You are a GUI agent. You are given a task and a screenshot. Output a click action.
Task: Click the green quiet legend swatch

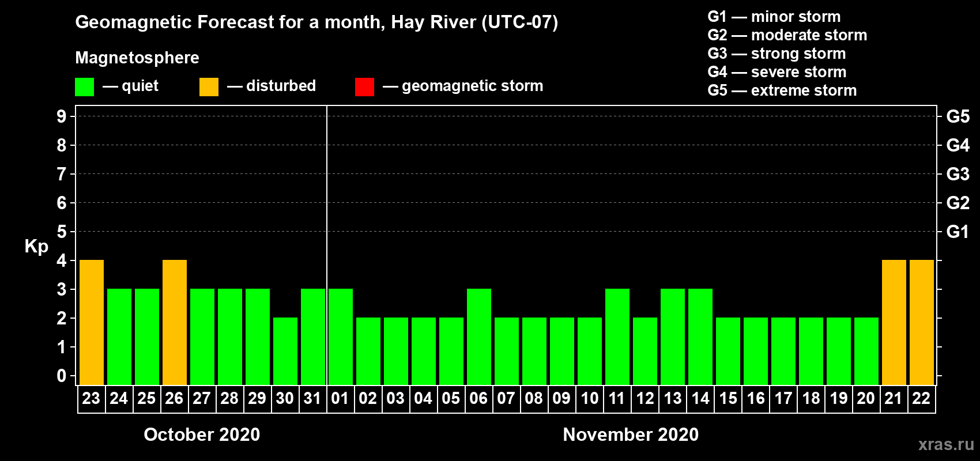click(x=84, y=87)
